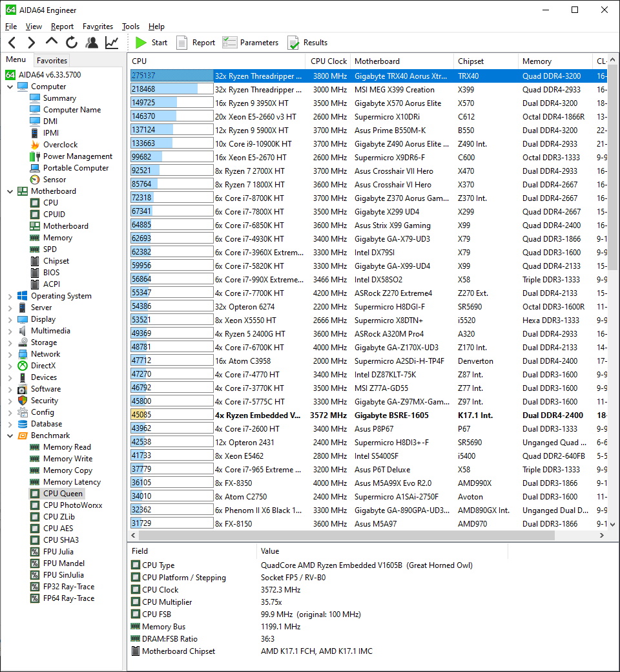Click the Refresh toolbar icon
This screenshot has width=620, height=672.
tap(72, 43)
